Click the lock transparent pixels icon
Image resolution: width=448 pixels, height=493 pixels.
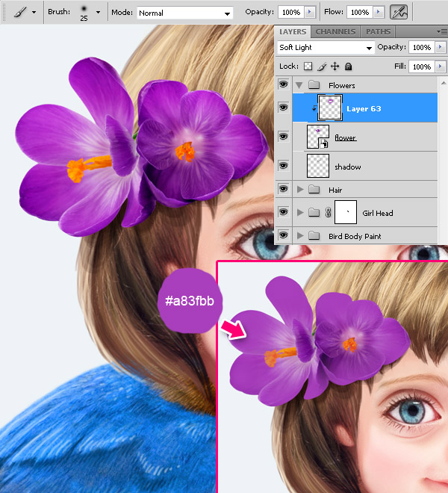point(308,66)
